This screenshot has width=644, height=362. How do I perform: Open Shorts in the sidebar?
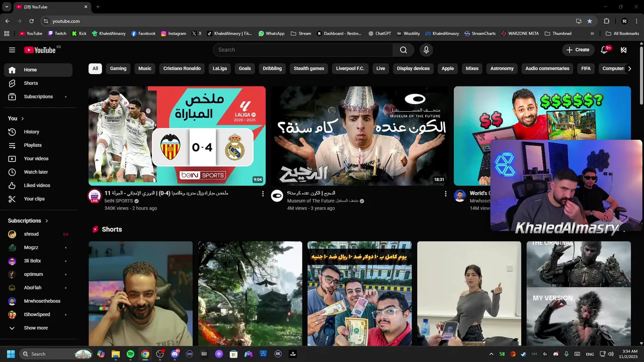tap(38, 83)
